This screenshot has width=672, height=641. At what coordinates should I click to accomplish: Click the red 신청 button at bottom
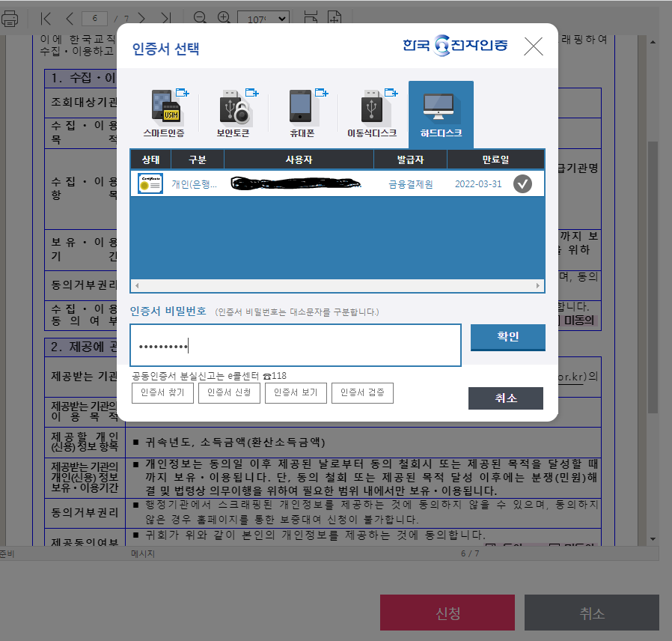[x=448, y=613]
